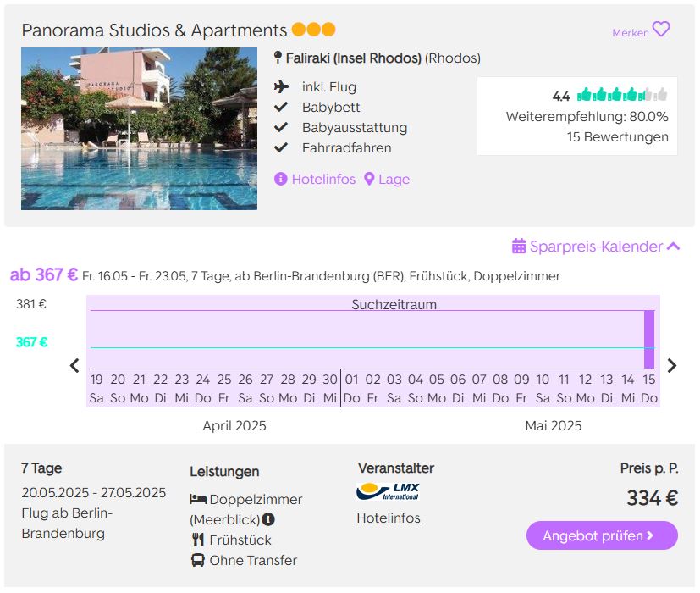Image resolution: width=700 pixels, height=593 pixels.
Task: Open the hotel pool thumbnail photo
Action: 140,129
